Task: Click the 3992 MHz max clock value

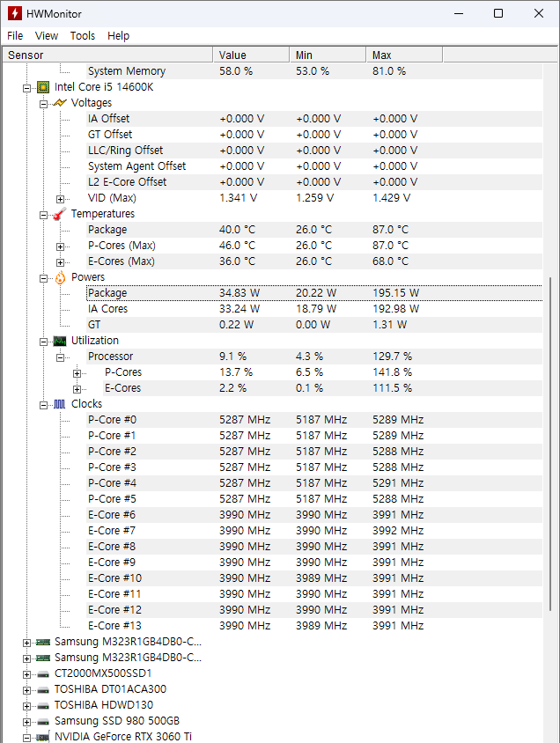Action: point(398,531)
